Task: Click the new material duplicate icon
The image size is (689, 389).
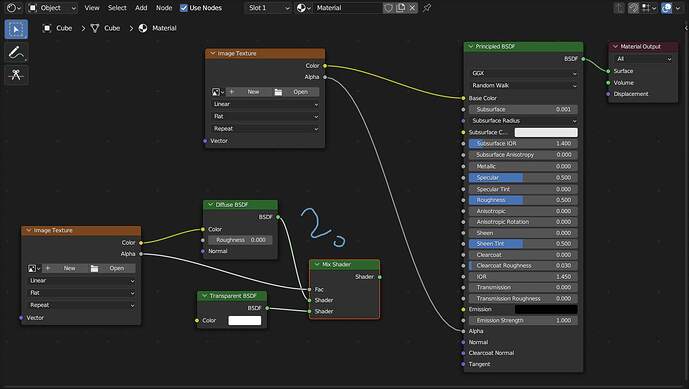Action: (400, 8)
